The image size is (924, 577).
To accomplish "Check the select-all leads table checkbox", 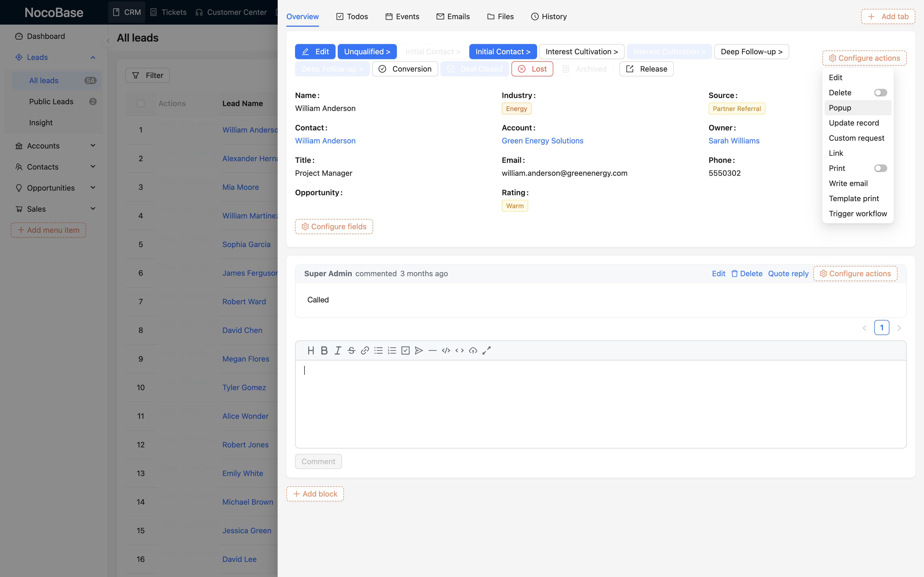I will (140, 103).
